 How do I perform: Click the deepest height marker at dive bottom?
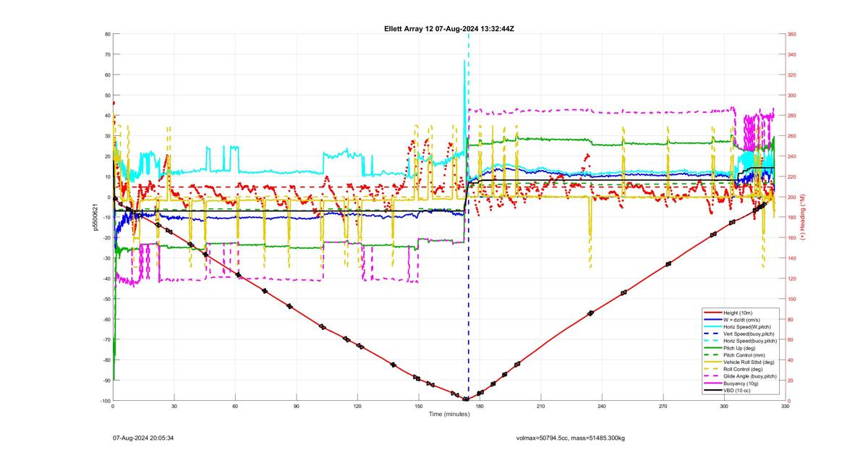[466, 399]
